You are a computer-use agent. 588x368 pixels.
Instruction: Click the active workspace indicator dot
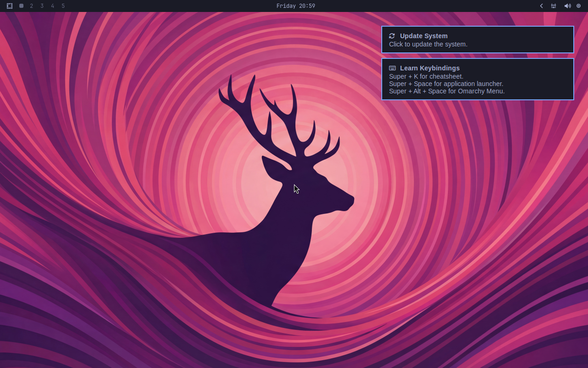21,6
